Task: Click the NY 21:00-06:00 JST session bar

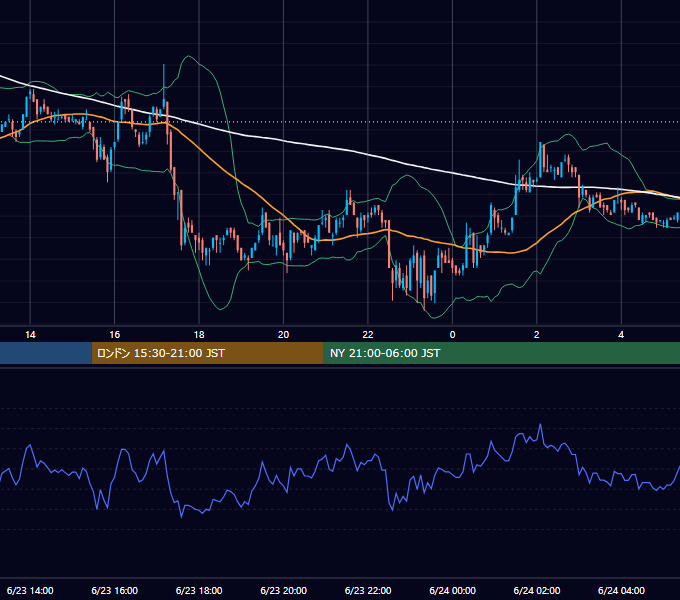Action: pos(502,353)
